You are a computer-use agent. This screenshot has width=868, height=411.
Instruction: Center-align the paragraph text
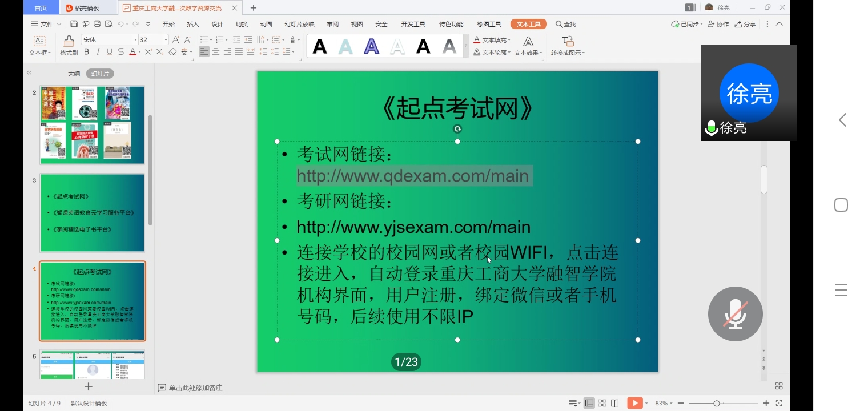(216, 52)
